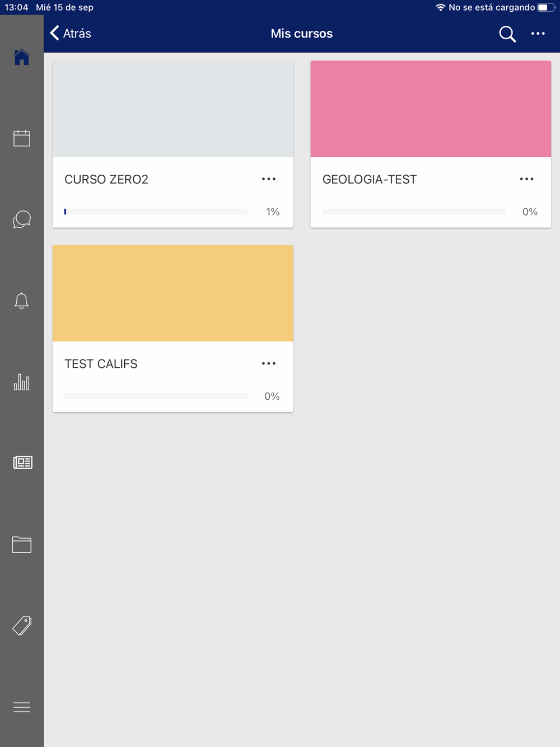This screenshot has height=747, width=560.
Task: Tap the search magnifier icon
Action: click(507, 34)
